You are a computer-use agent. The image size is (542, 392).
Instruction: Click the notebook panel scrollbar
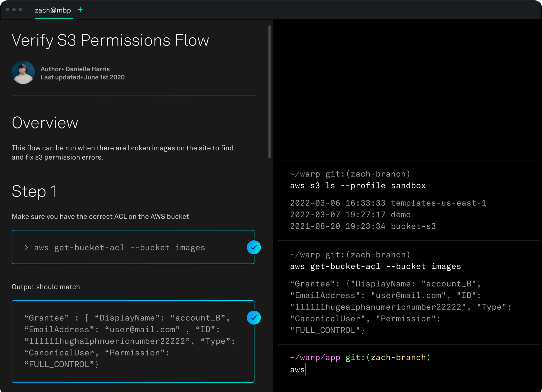(269, 92)
